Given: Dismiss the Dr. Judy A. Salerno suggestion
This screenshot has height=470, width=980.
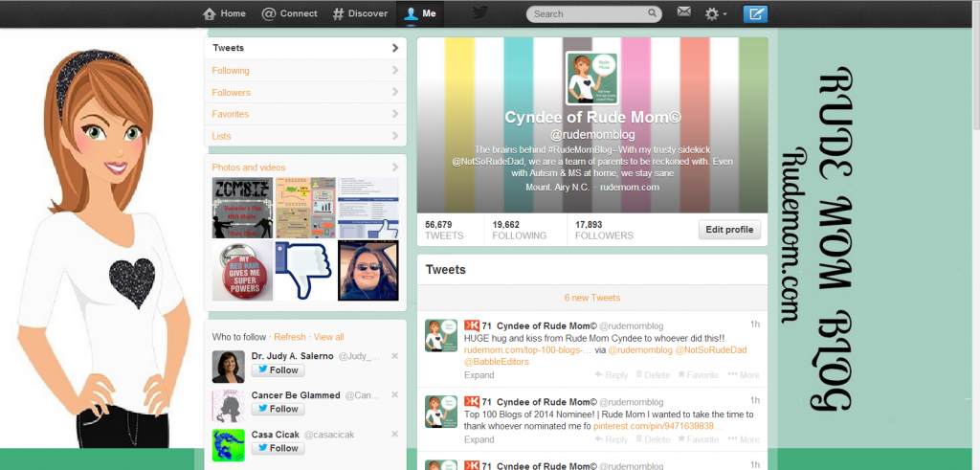Looking at the screenshot, I should (x=394, y=356).
